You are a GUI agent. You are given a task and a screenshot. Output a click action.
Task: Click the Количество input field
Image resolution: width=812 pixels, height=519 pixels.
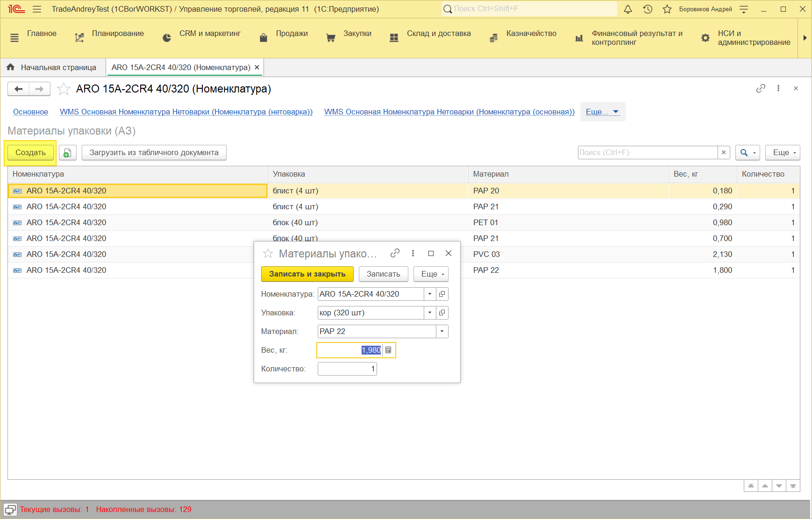(x=347, y=369)
